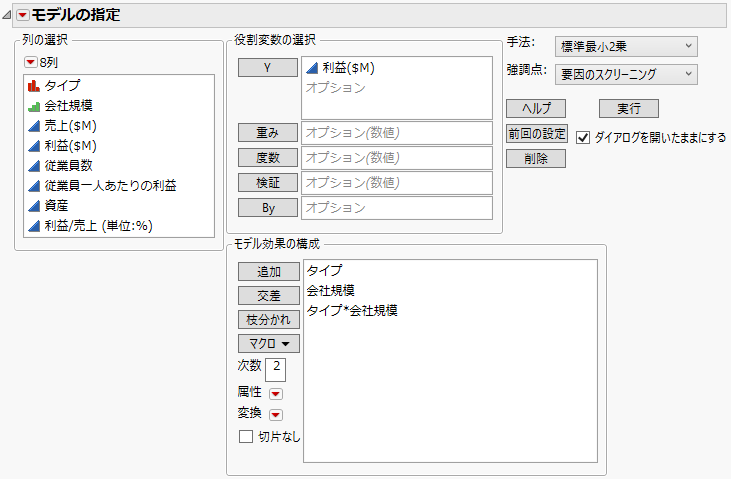
Task: Click the 追加 button to add effect
Action: tap(269, 271)
